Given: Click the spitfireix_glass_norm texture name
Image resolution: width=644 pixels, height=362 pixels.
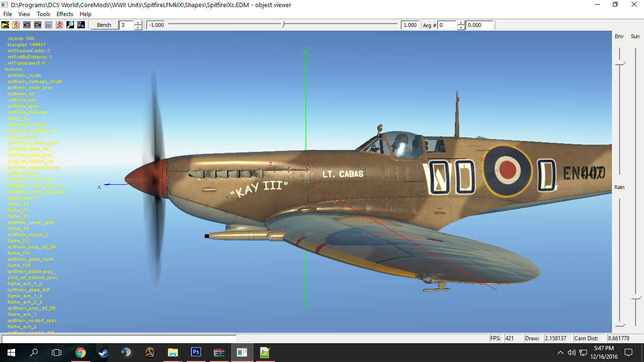Looking at the screenshot, I should pos(30,259).
